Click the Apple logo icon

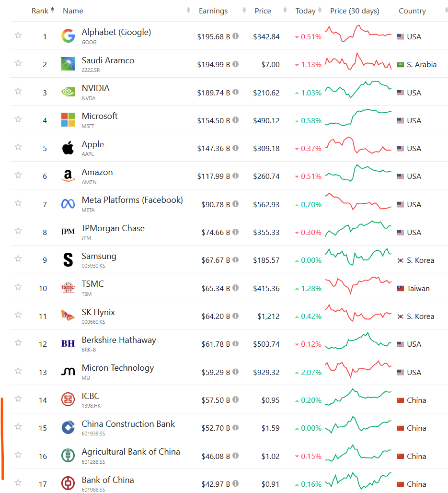[68, 148]
